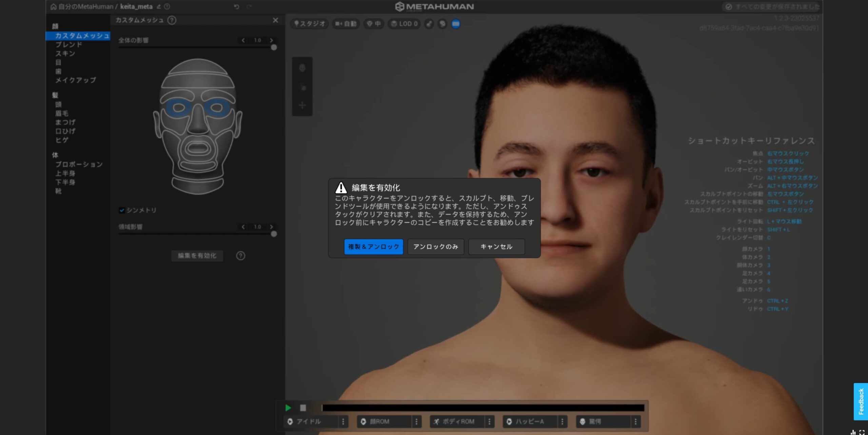Open options menu for アイドル preset
The image size is (868, 435).
click(343, 421)
